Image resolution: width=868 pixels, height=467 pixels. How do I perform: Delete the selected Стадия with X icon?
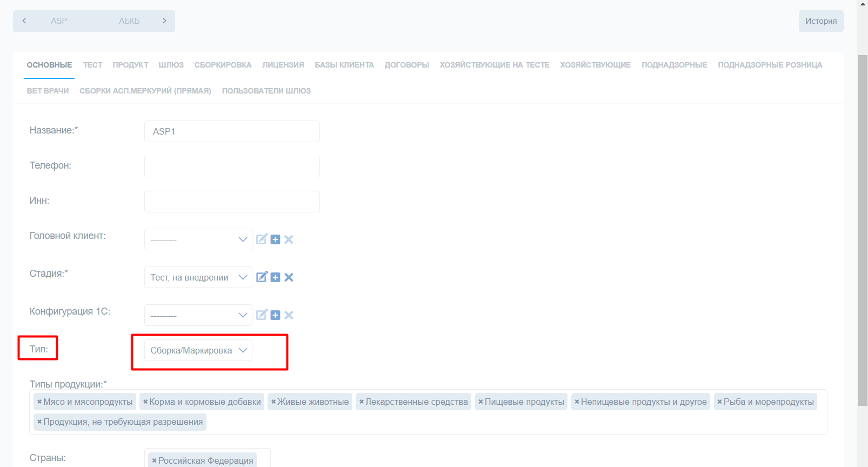[x=289, y=277]
